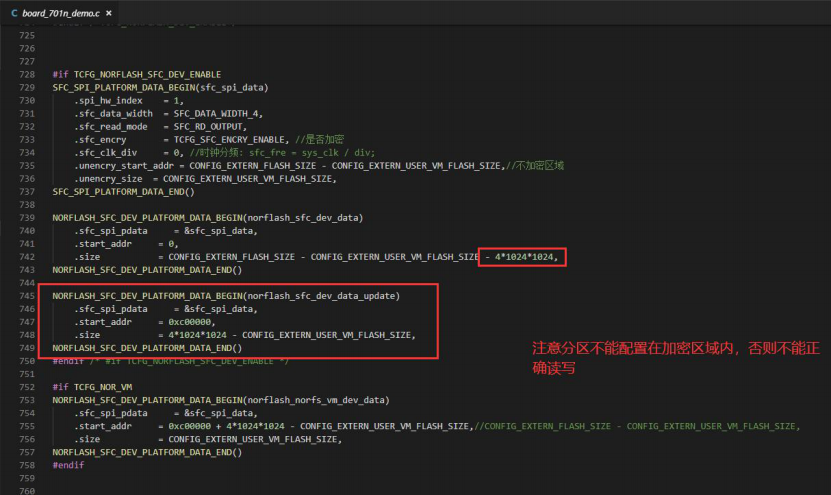Screen dimensions: 831x495
Task: Click the red-boxed 4*1024*1024 on line 742
Action: click(x=524, y=257)
